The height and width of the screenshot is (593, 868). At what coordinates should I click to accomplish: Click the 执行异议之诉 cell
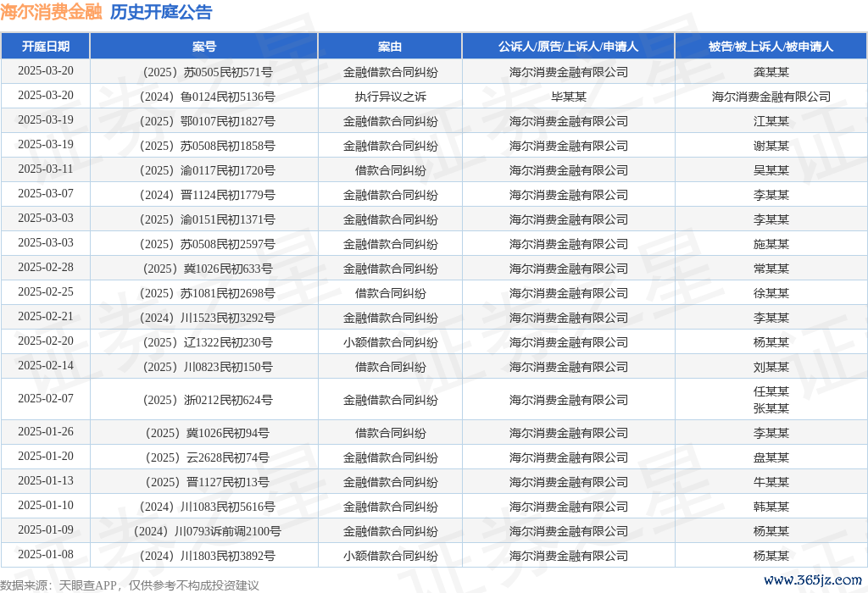(390, 97)
